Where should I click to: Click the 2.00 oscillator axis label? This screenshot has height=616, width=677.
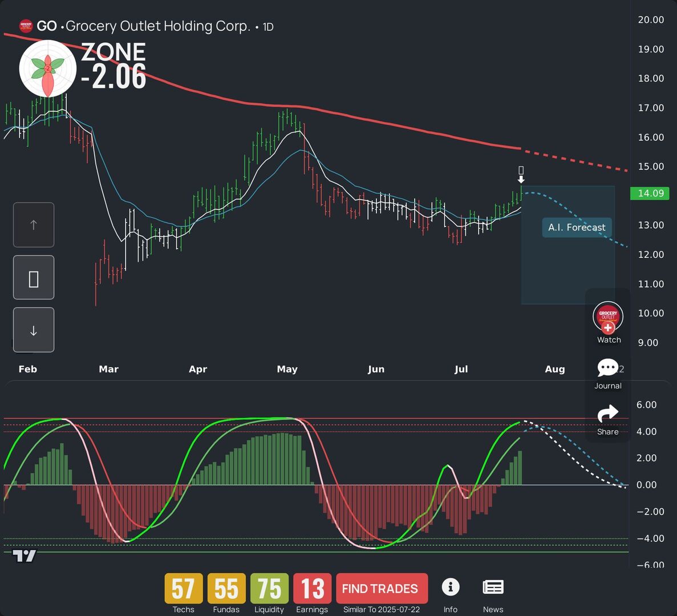(646, 458)
